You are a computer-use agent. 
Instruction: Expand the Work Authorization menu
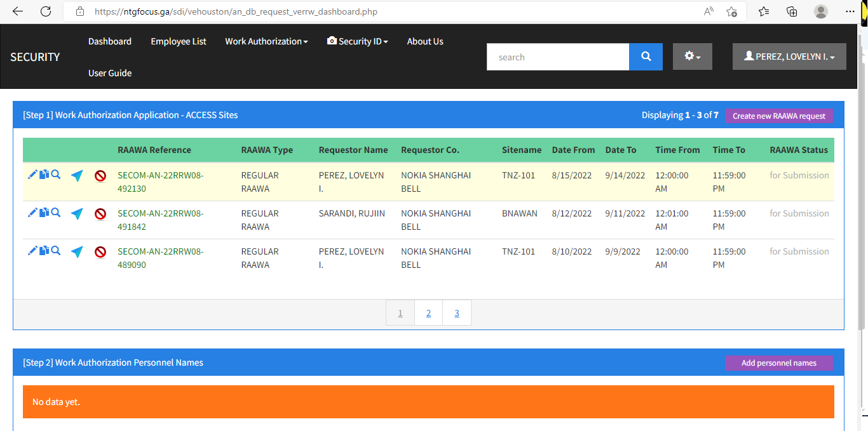click(266, 41)
